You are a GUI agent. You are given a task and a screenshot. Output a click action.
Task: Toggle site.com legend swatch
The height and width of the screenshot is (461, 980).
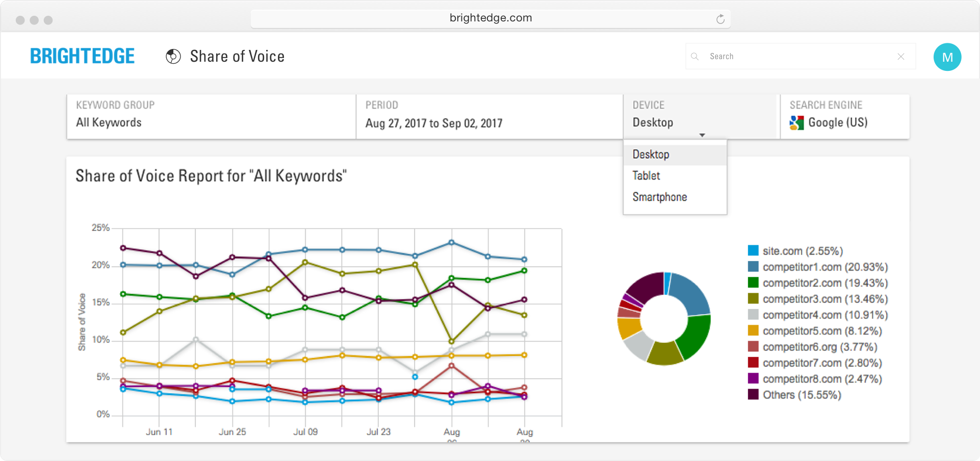click(753, 250)
